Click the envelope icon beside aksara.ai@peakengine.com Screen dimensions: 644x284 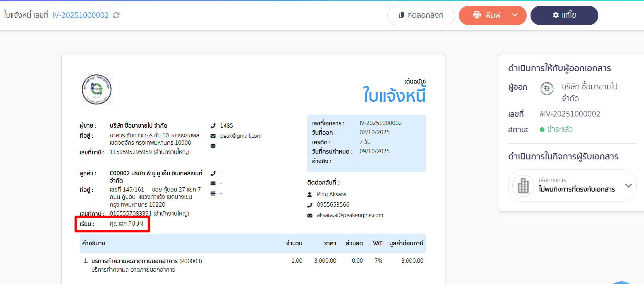(310, 216)
